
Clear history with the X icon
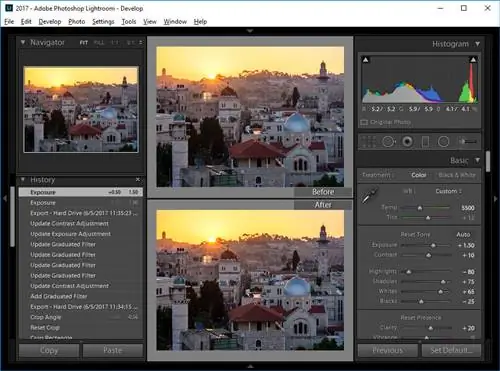tap(138, 180)
